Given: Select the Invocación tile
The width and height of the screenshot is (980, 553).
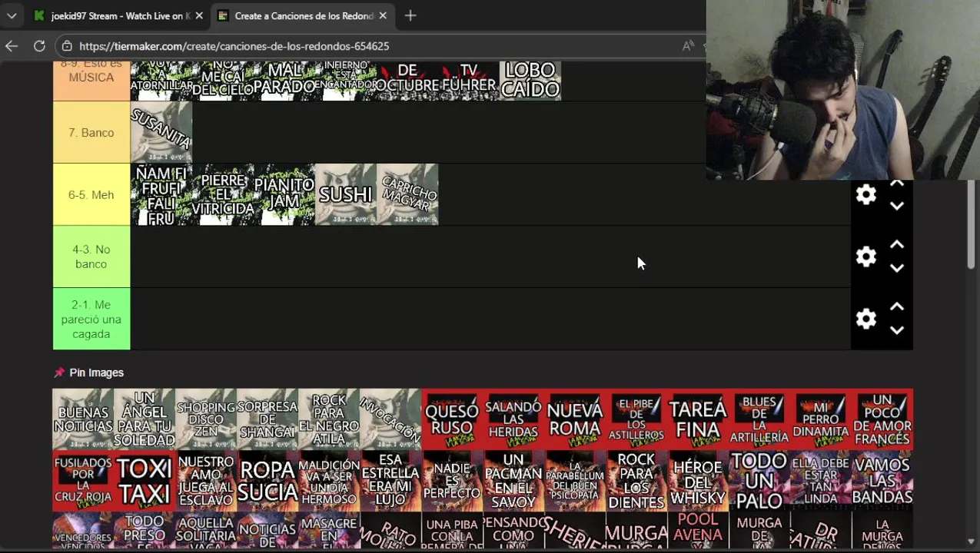Looking at the screenshot, I should (x=390, y=419).
